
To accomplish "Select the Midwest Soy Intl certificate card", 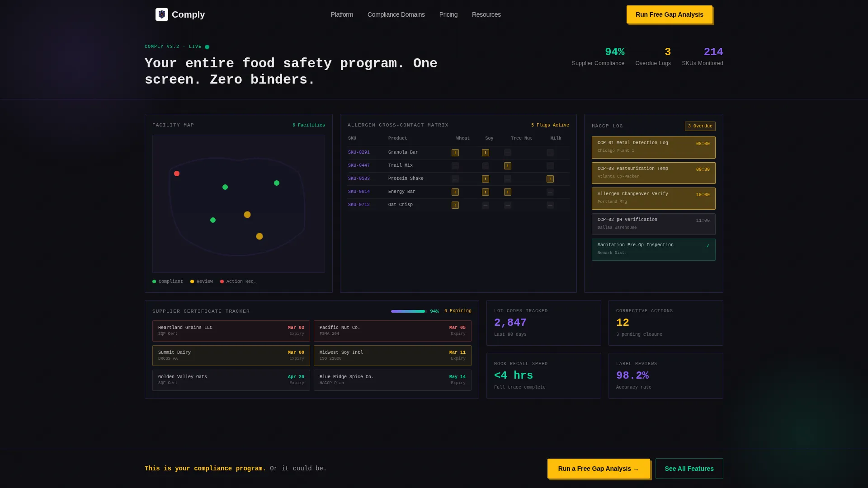I will click(392, 356).
